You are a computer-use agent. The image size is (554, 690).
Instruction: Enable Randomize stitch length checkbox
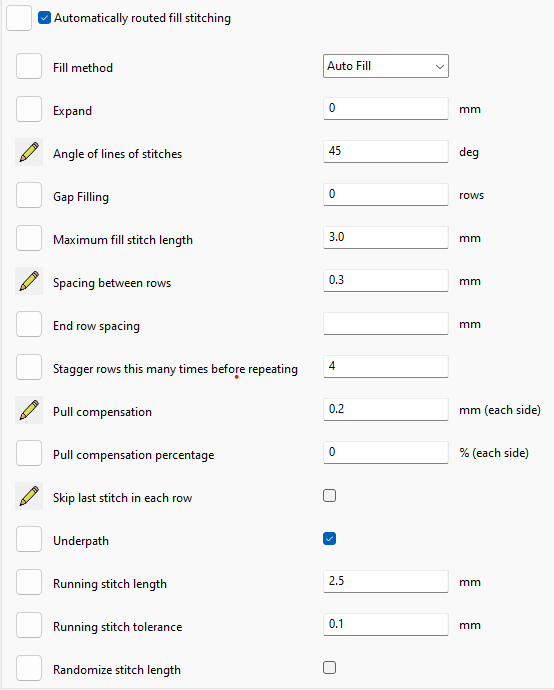click(x=330, y=668)
